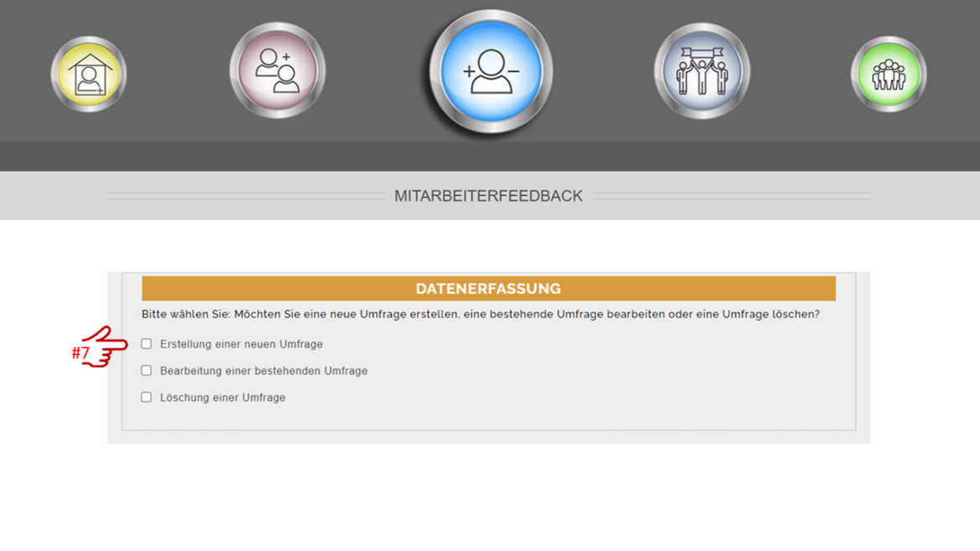Click the MITARBEITERFEEDBACK heading
Viewport: 980px width, 551px height.
pos(488,196)
